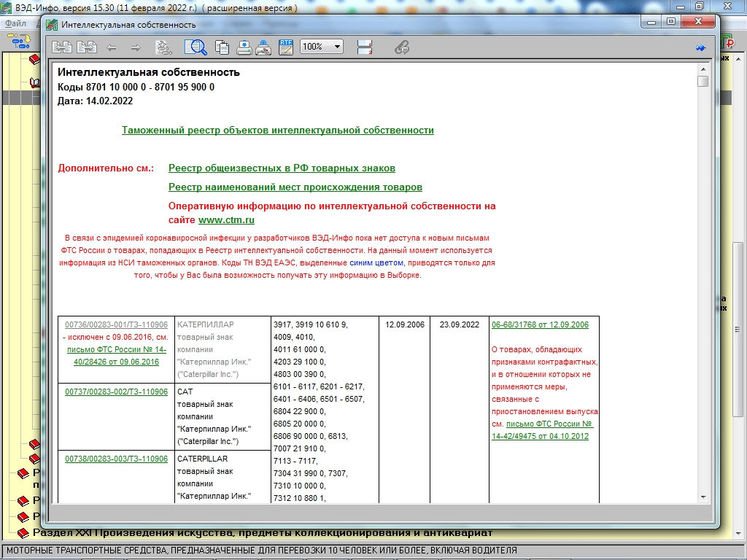
Task: Go forward with the right arrow icon
Action: click(136, 47)
